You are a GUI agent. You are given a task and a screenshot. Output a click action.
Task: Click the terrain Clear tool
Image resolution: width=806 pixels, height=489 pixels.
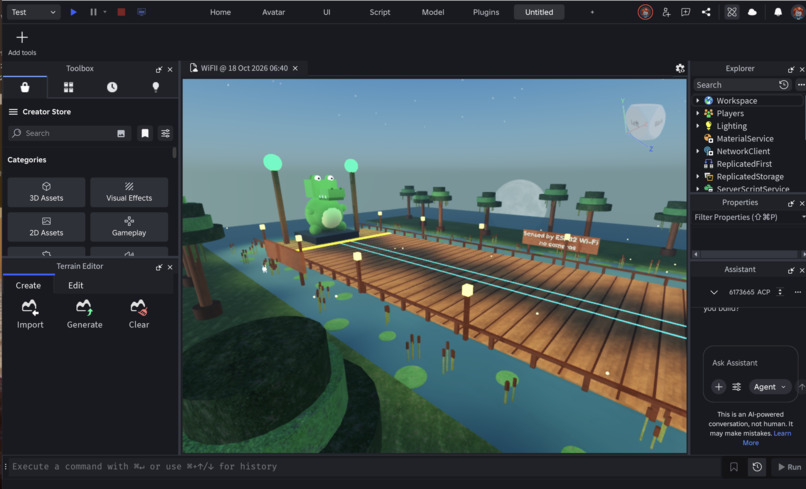pyautogui.click(x=139, y=314)
